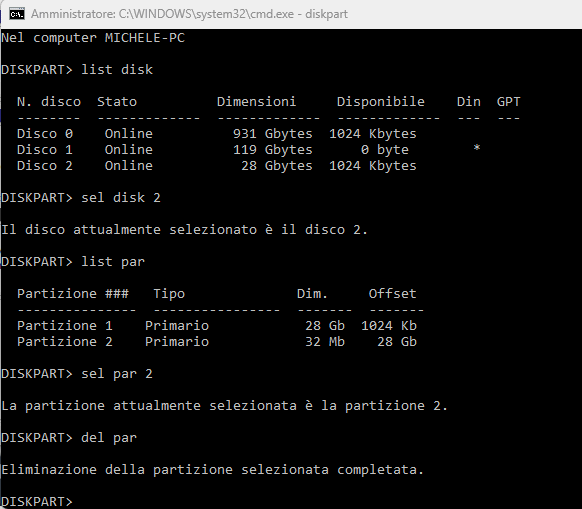The width and height of the screenshot is (582, 509).
Task: Click the 'Dimensioni' column header
Action: (256, 101)
